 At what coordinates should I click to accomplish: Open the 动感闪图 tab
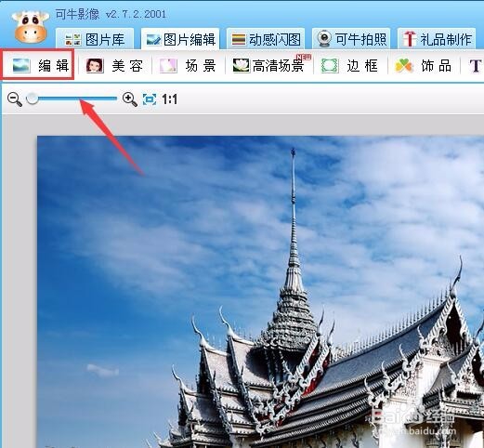pos(266,39)
